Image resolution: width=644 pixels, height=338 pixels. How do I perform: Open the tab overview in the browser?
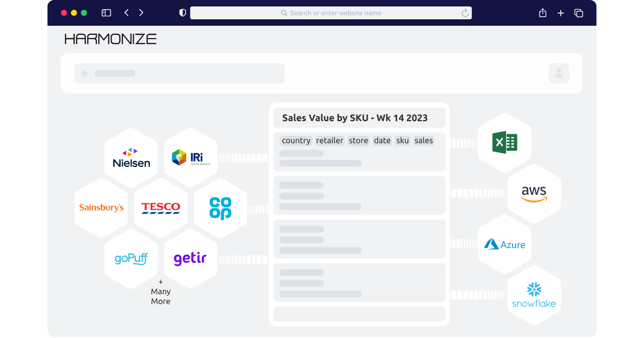pos(579,12)
